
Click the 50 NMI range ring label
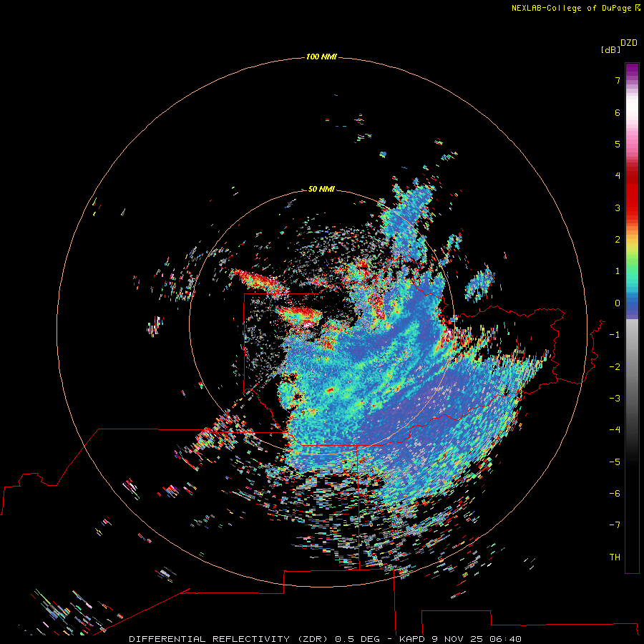tap(321, 189)
